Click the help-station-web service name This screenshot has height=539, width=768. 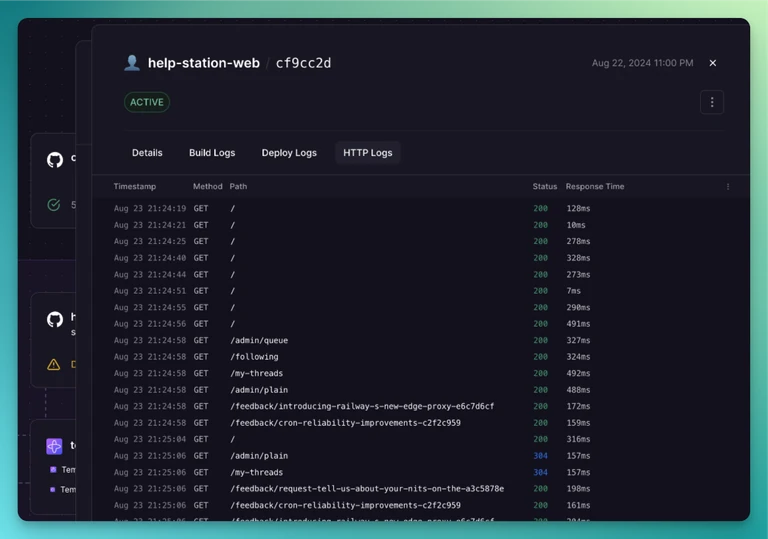pyautogui.click(x=204, y=63)
